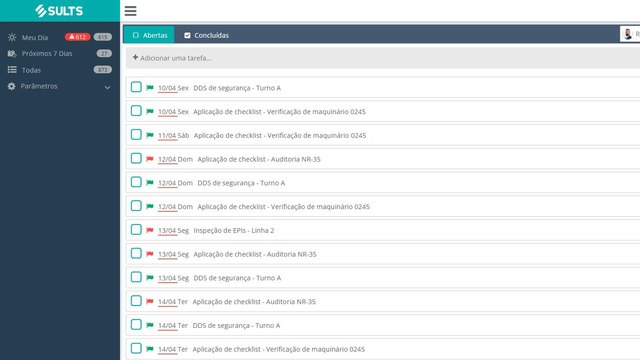Check the 13/04 DDS de segurança task
The width and height of the screenshot is (640, 360).
click(136, 277)
